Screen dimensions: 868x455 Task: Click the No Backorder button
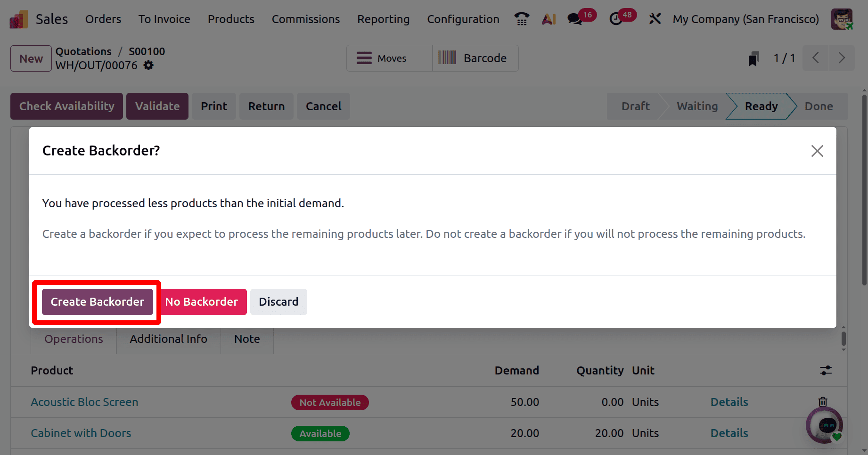point(201,302)
